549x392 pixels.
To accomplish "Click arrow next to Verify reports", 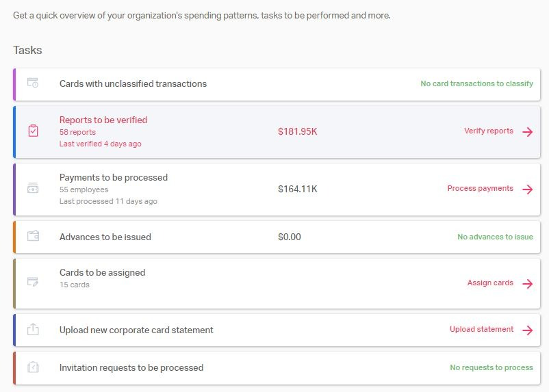I will coord(527,131).
